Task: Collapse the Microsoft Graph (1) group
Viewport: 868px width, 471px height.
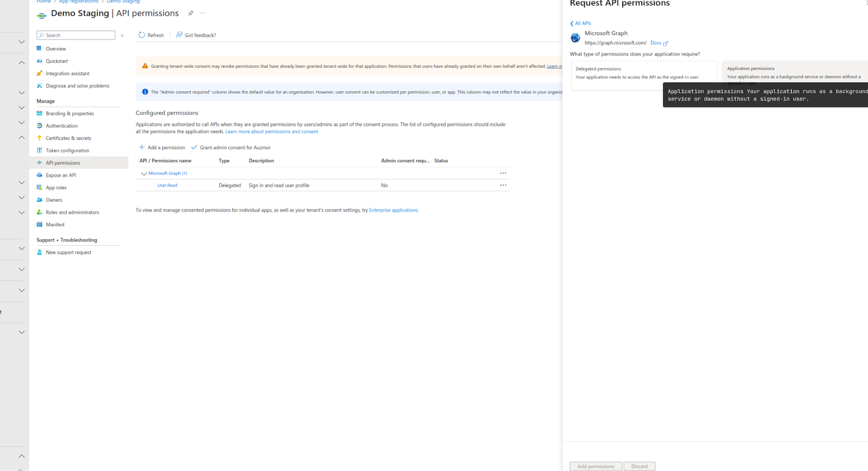Action: click(x=144, y=174)
